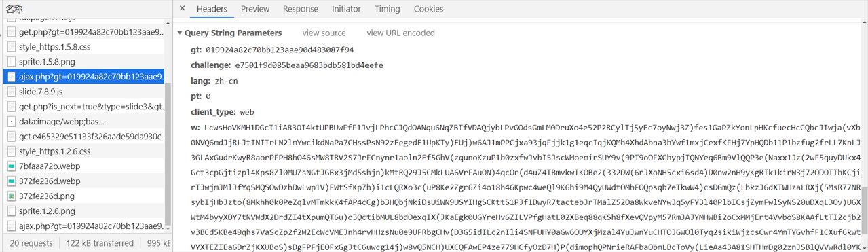Viewport: 868px width, 252px height.
Task: Click the view URL encoded link
Action: click(400, 33)
